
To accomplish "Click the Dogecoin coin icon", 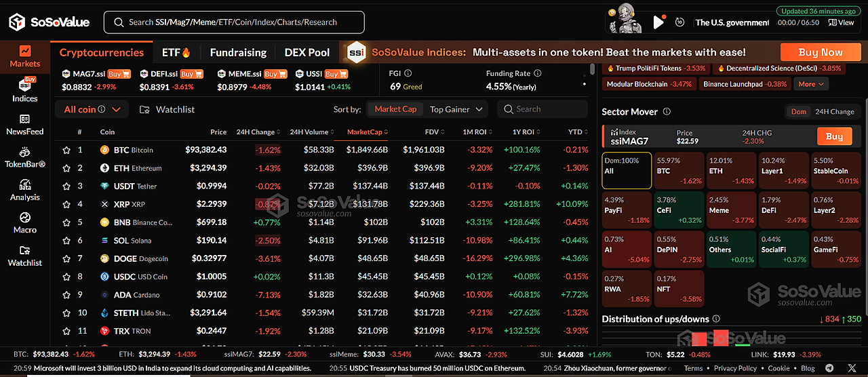I will (105, 258).
